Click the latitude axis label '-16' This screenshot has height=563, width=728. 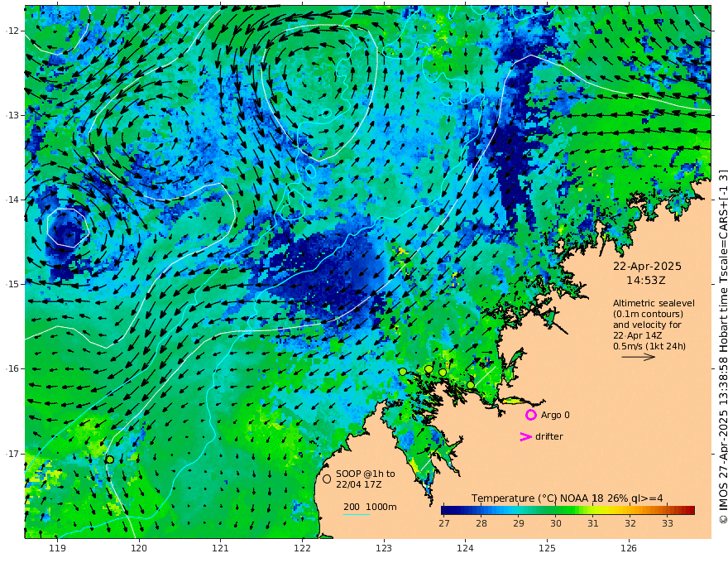(12, 368)
